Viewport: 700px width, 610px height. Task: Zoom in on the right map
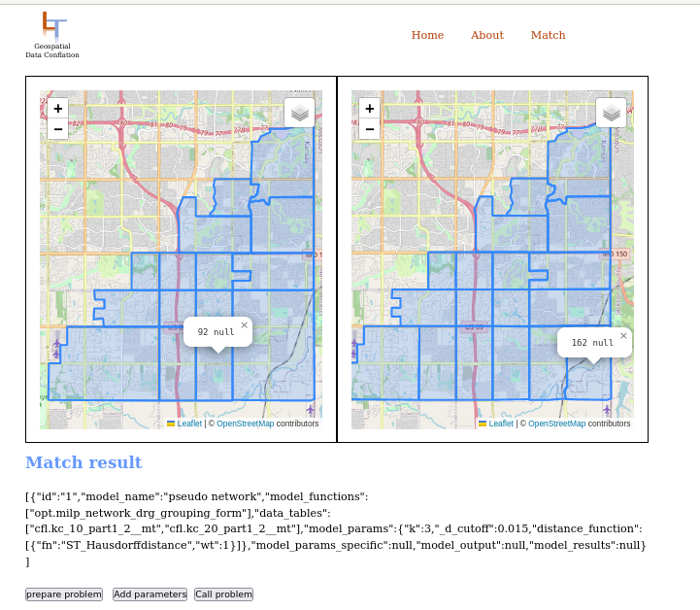[x=370, y=109]
